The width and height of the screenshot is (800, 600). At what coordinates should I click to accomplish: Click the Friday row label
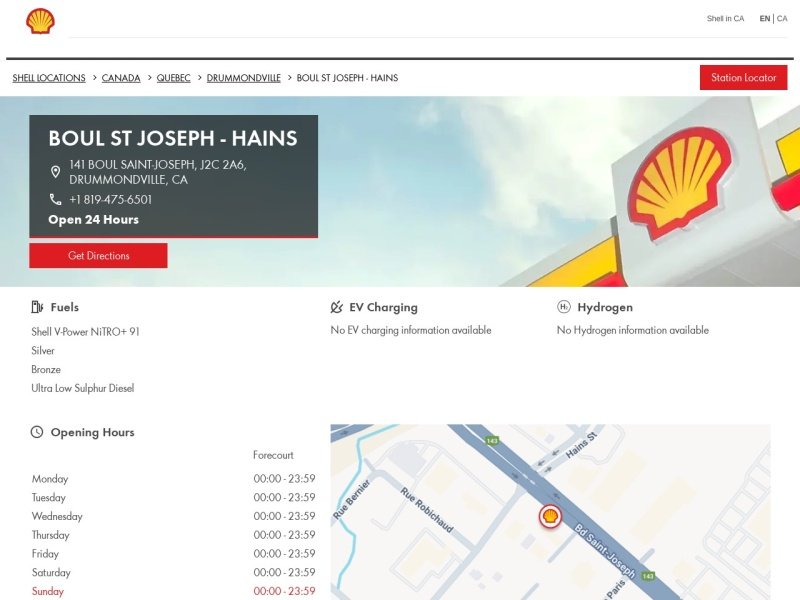point(45,554)
